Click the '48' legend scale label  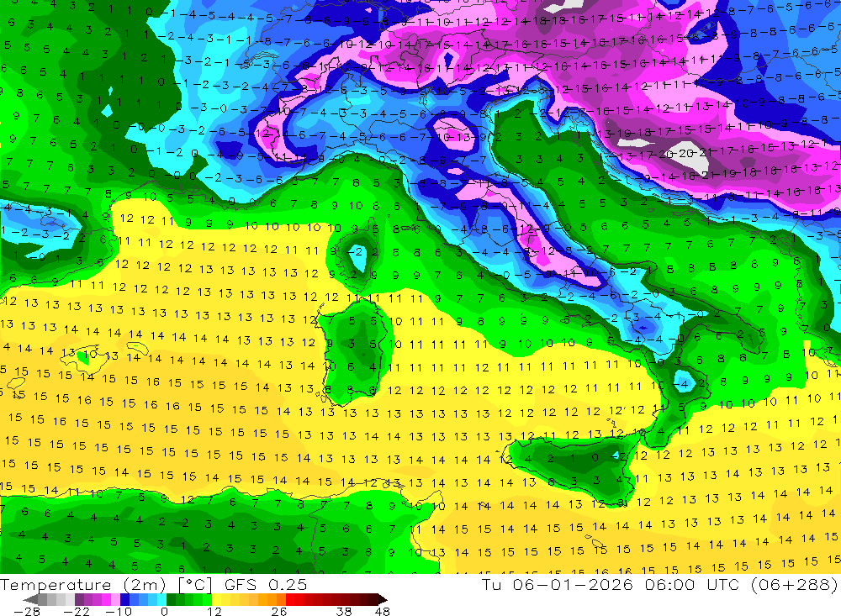coord(382,612)
